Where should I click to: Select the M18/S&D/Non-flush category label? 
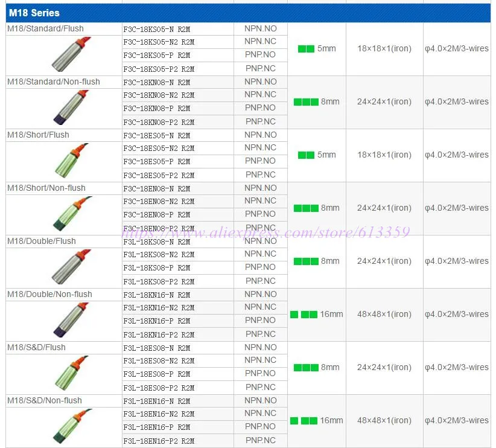[45, 401]
